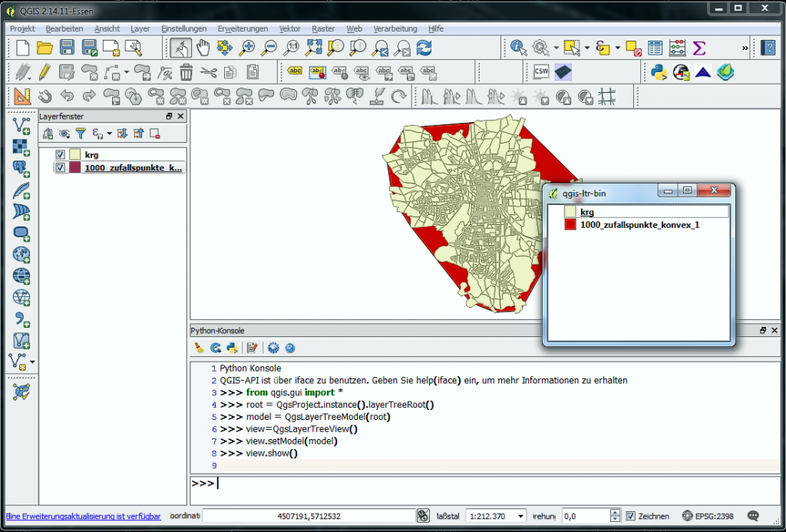This screenshot has height=532, width=786.
Task: Remove layer icon in Layerfenster toolbar
Action: 155,134
